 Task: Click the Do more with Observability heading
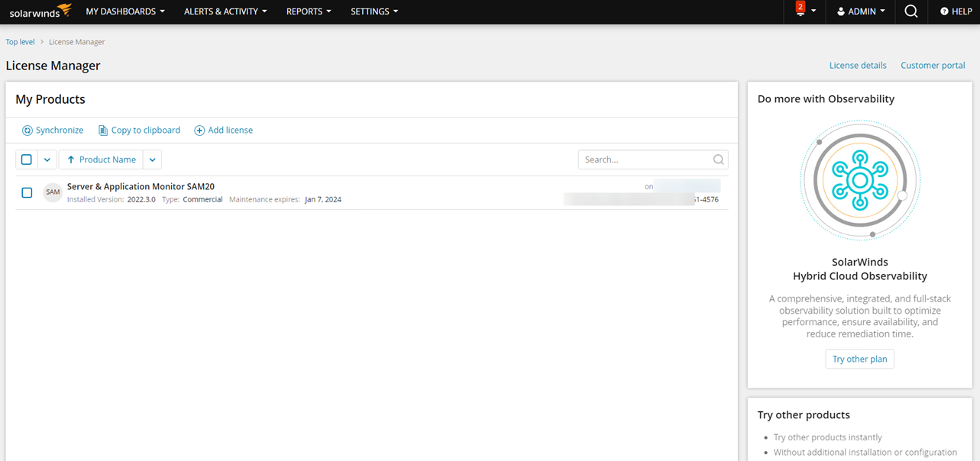(x=826, y=99)
